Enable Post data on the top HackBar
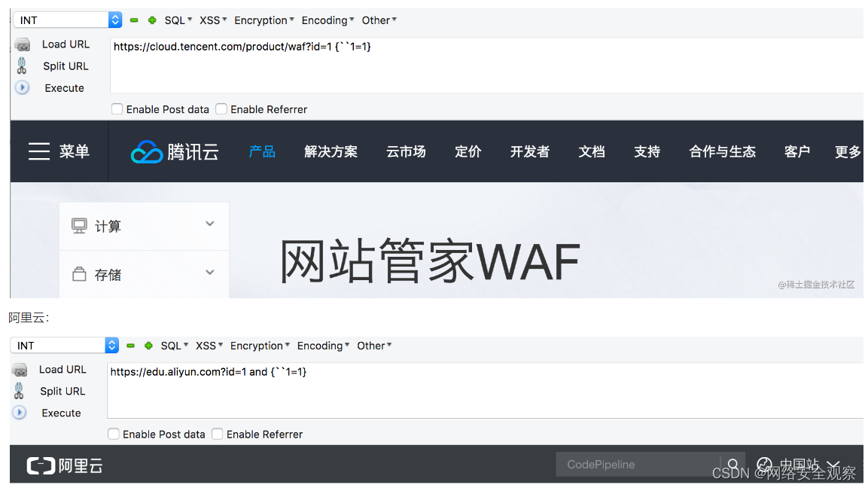The width and height of the screenshot is (868, 488). click(x=117, y=109)
